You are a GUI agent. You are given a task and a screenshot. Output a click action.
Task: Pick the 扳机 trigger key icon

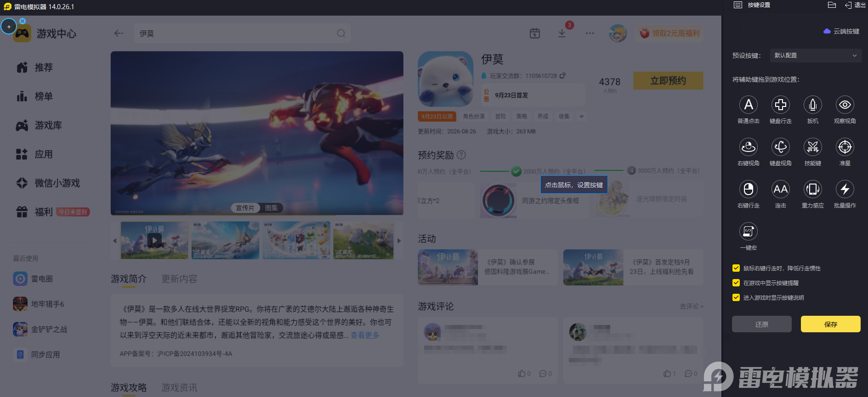[x=813, y=105]
